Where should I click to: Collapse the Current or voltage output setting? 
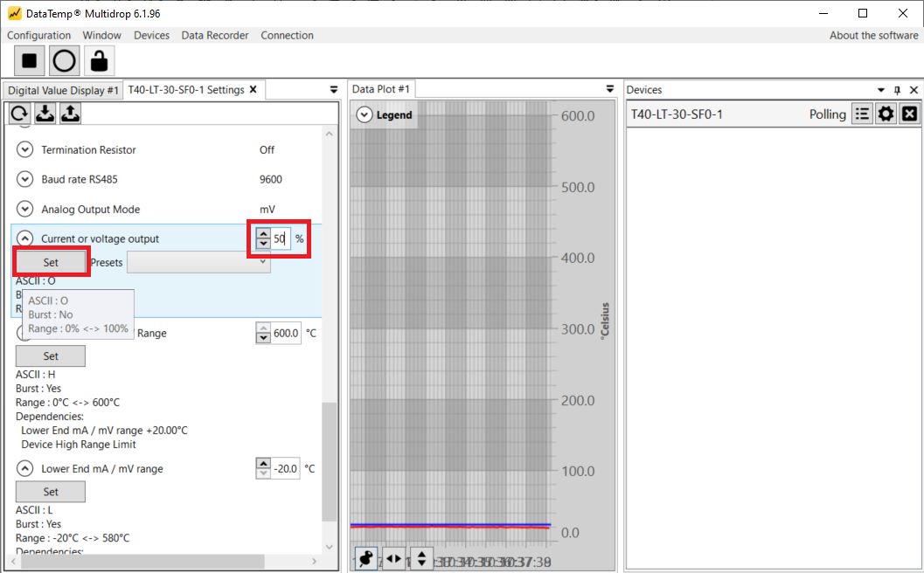[24, 238]
